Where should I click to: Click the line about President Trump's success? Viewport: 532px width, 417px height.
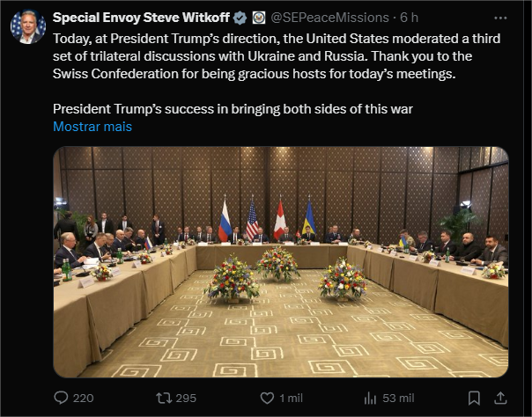[233, 109]
